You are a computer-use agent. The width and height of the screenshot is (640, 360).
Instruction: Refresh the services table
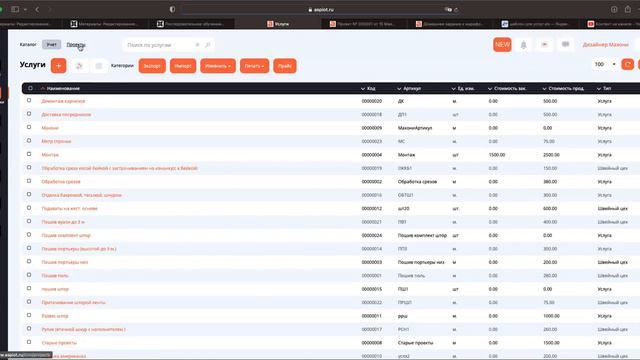point(627,64)
